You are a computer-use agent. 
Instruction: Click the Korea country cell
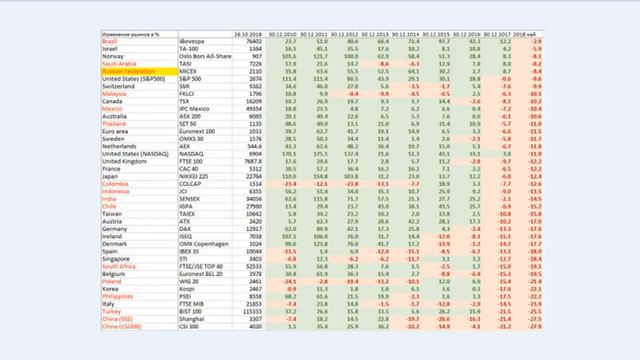point(140,289)
